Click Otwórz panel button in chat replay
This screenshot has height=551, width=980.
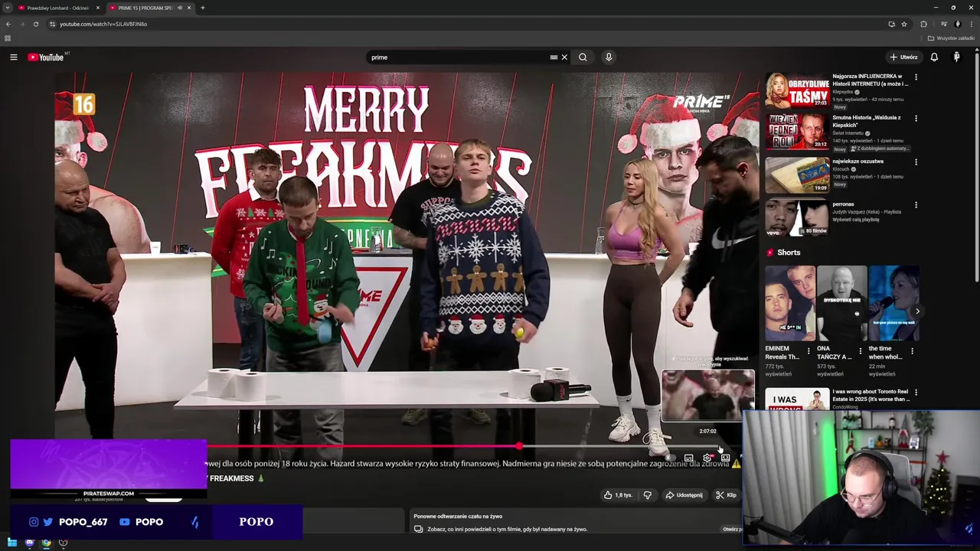coord(732,529)
